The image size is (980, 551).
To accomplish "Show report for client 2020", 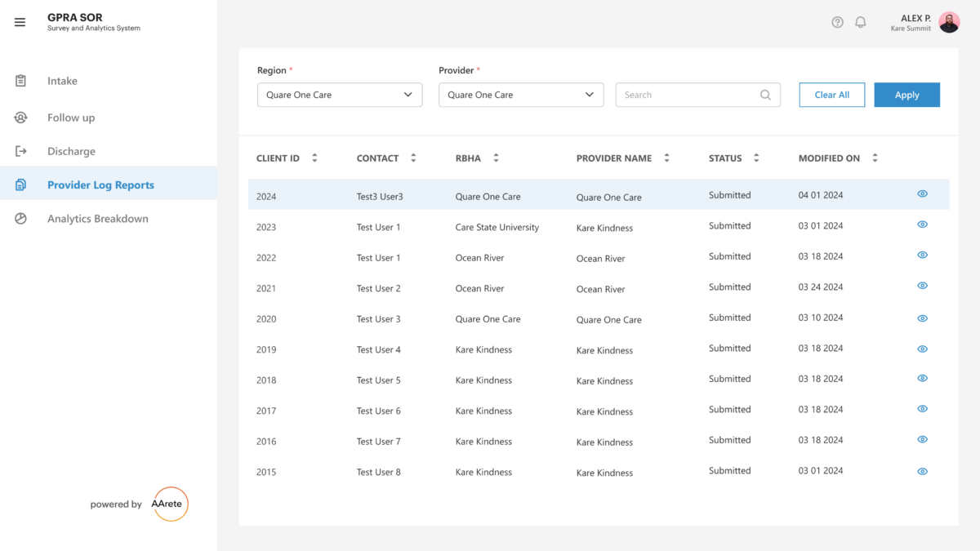I will point(922,318).
